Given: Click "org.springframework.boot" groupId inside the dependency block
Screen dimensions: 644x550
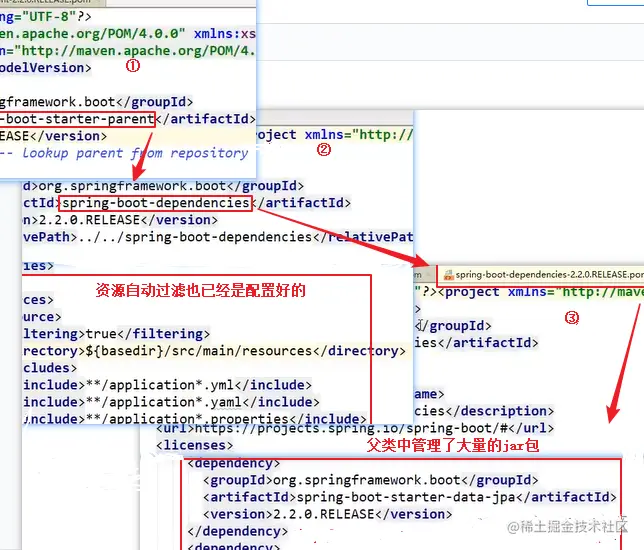Looking at the screenshot, I should (x=367, y=480).
